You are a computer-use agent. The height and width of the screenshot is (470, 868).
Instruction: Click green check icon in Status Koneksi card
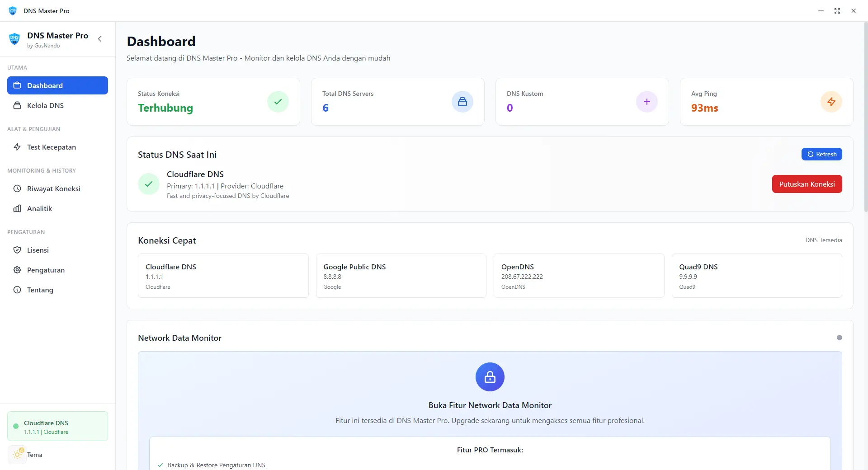tap(278, 102)
